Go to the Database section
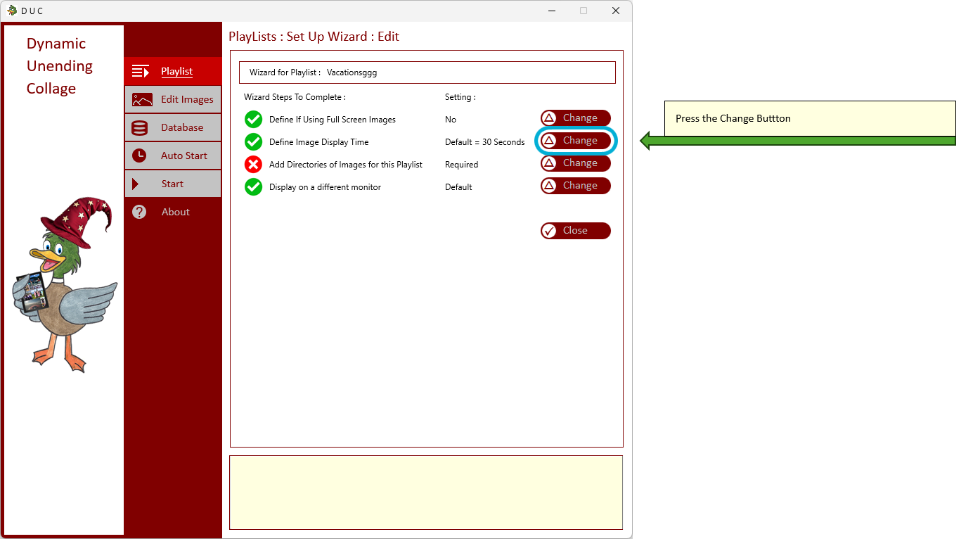This screenshot has width=980, height=539. pyautogui.click(x=173, y=127)
